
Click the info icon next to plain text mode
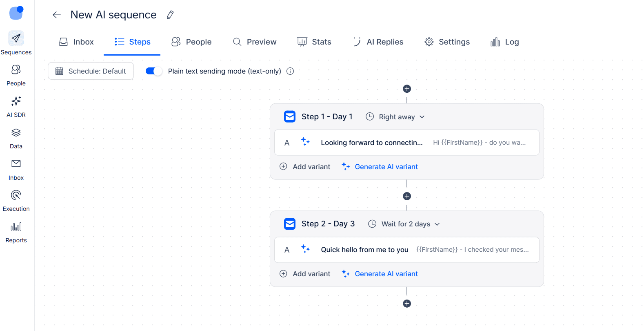(x=290, y=71)
